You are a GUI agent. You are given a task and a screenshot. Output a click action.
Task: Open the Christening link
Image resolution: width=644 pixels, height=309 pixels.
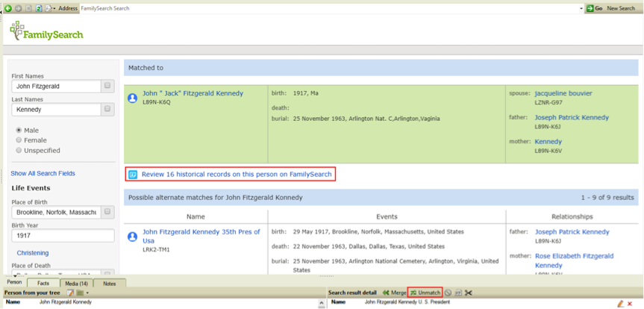(x=32, y=253)
